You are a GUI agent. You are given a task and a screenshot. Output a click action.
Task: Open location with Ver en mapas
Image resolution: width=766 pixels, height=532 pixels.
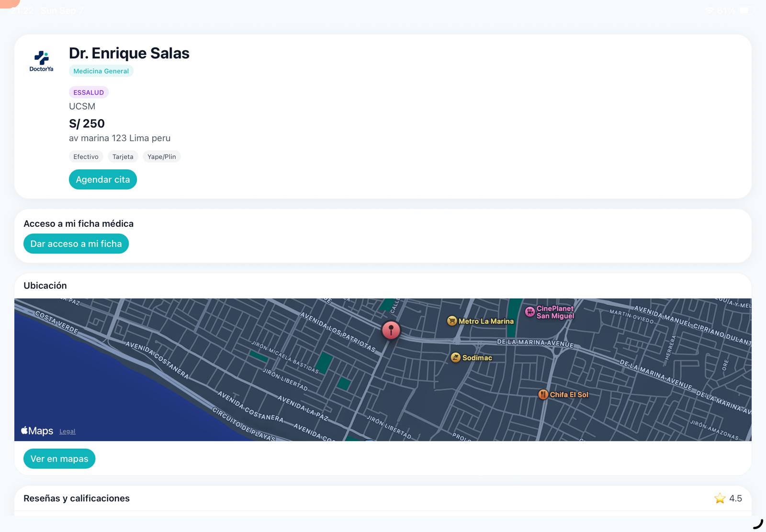(x=59, y=459)
